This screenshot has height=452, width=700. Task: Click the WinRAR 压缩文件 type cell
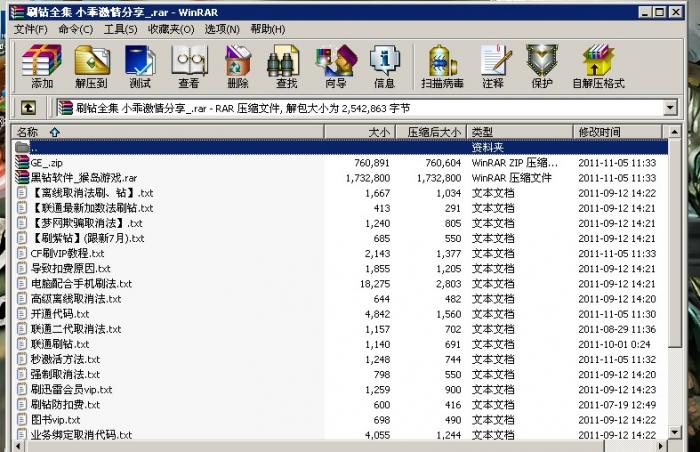point(512,178)
